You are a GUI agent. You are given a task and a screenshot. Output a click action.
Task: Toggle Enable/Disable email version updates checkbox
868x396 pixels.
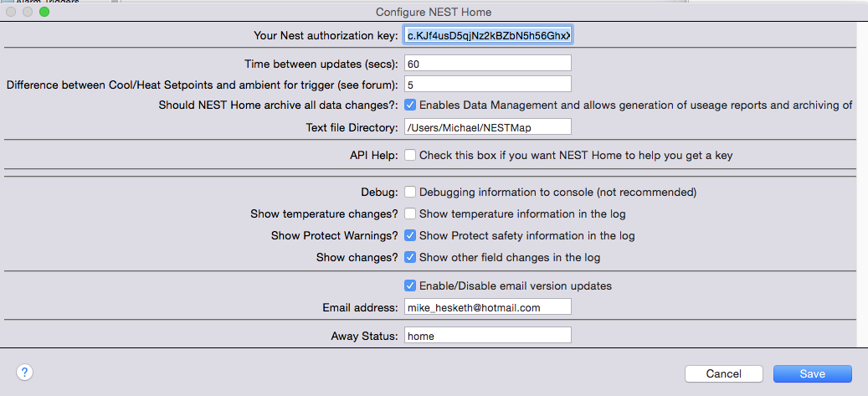[409, 285]
